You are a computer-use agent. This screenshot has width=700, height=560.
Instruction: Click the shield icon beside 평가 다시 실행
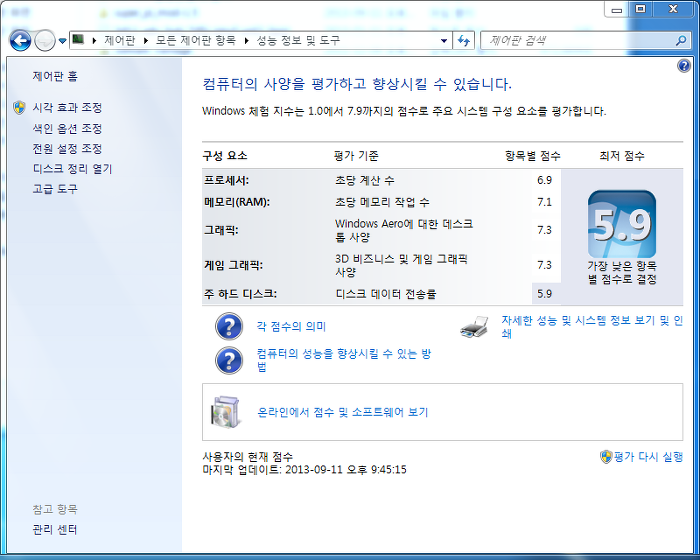click(606, 457)
